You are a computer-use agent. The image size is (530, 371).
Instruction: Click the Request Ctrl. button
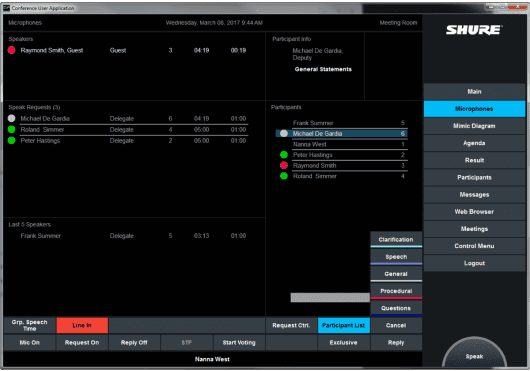coord(291,325)
